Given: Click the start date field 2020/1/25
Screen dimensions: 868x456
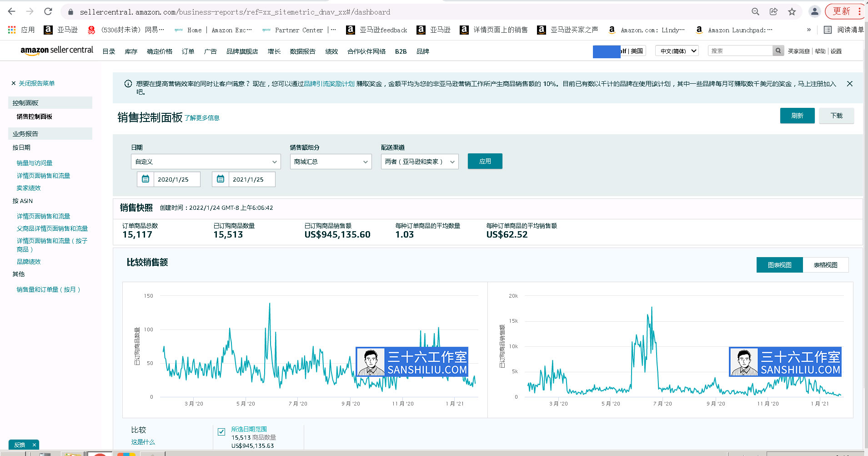Looking at the screenshot, I should pos(177,179).
